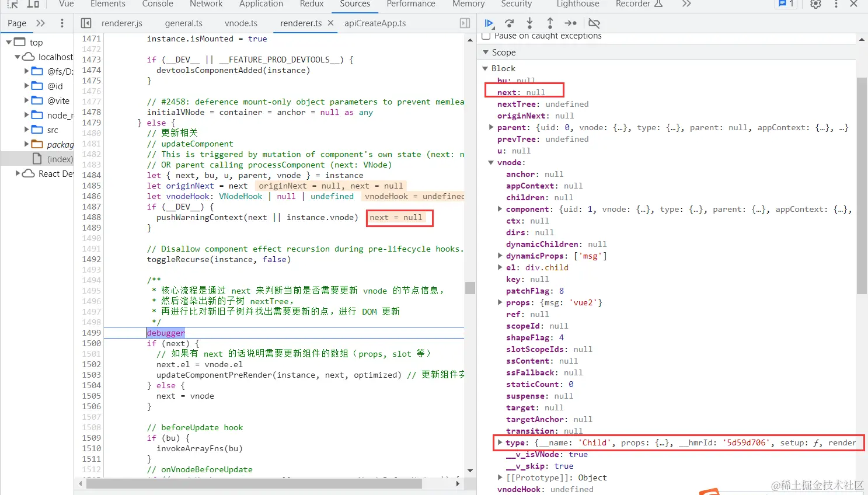868x495 pixels.
Task: Open the Vue devtools panel
Action: coord(67,4)
